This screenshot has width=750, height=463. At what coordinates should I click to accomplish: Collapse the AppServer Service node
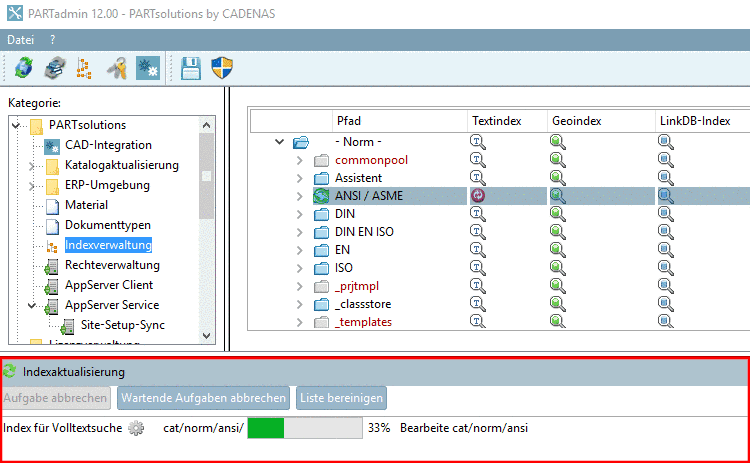[x=32, y=305]
